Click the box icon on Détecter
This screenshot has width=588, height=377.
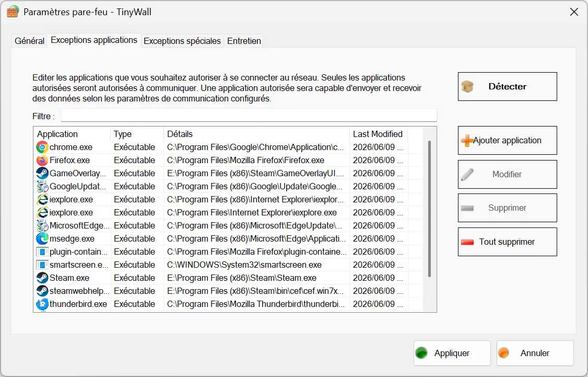pos(467,87)
